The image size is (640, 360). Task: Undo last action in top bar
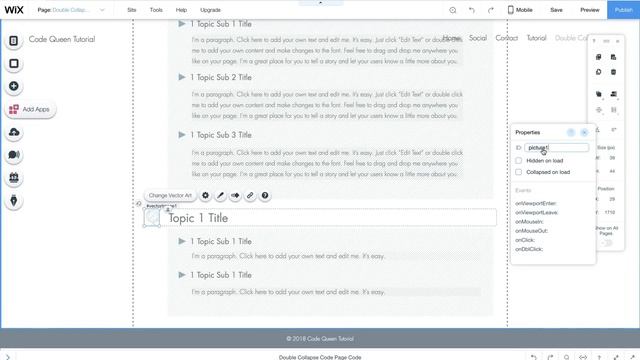(472, 10)
